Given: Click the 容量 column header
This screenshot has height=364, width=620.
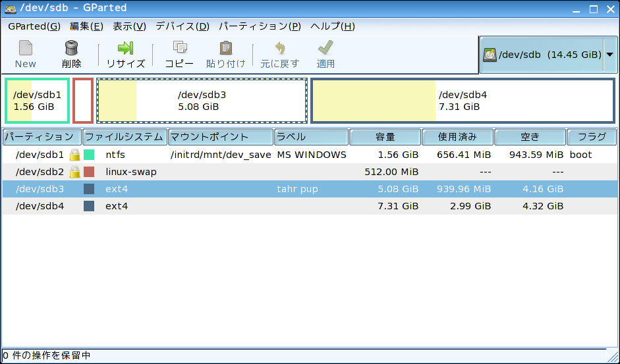Looking at the screenshot, I should 385,137.
